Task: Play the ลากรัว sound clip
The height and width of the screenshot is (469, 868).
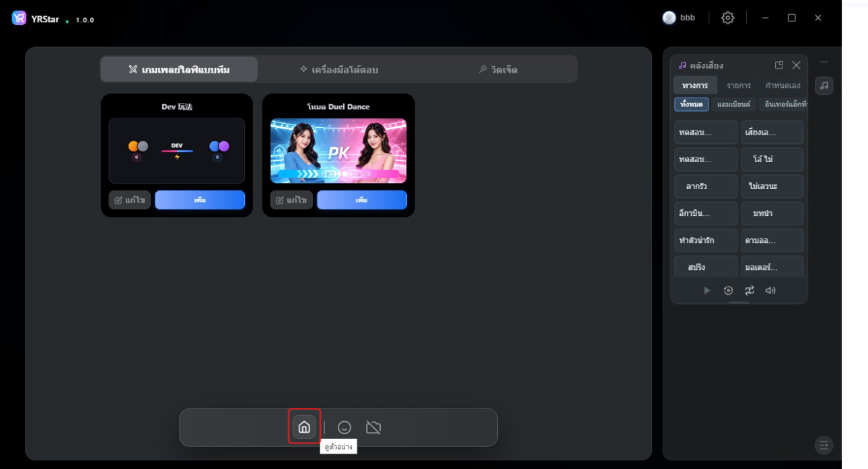Action: (x=706, y=186)
